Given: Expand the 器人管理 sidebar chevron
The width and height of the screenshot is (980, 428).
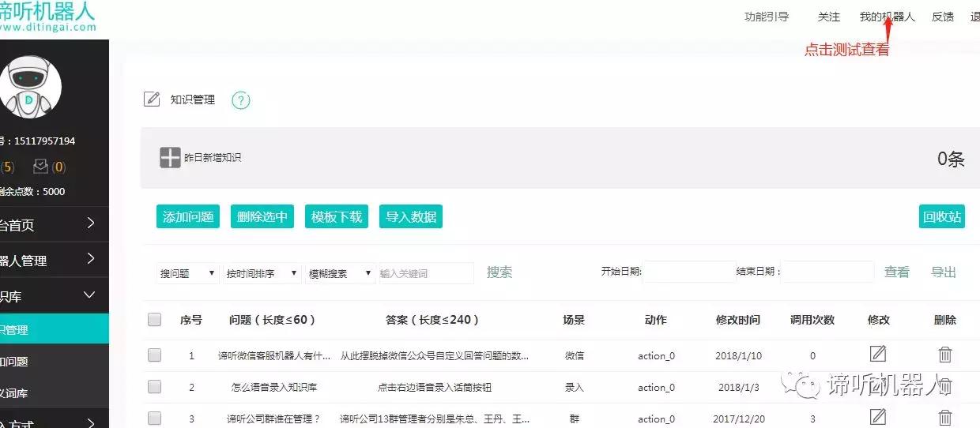Looking at the screenshot, I should coord(91,259).
